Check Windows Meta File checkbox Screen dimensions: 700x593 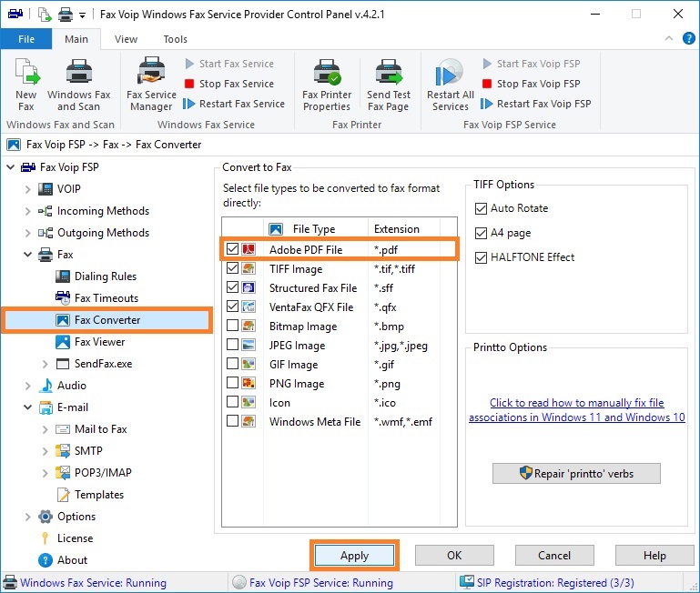232,421
